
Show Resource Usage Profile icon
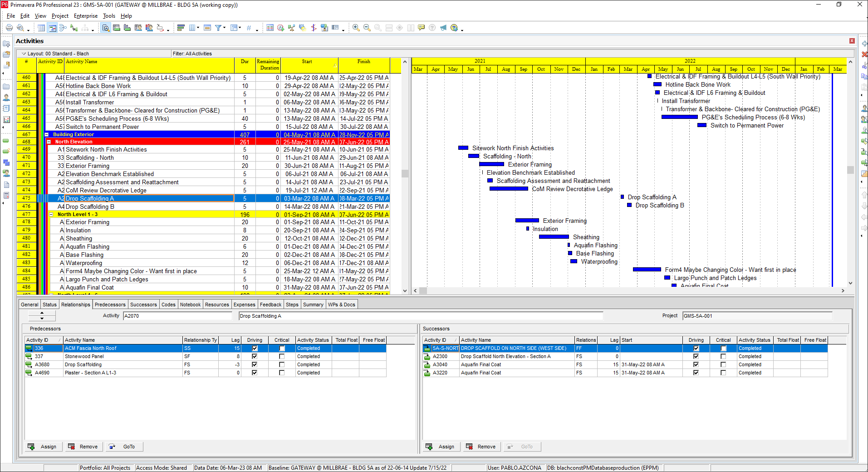click(x=149, y=28)
